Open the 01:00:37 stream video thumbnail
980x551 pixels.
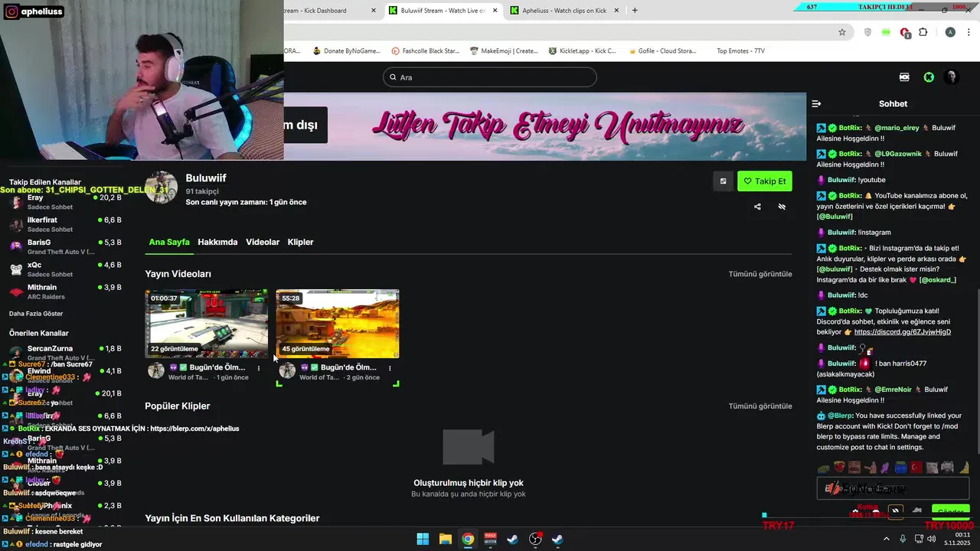click(207, 324)
